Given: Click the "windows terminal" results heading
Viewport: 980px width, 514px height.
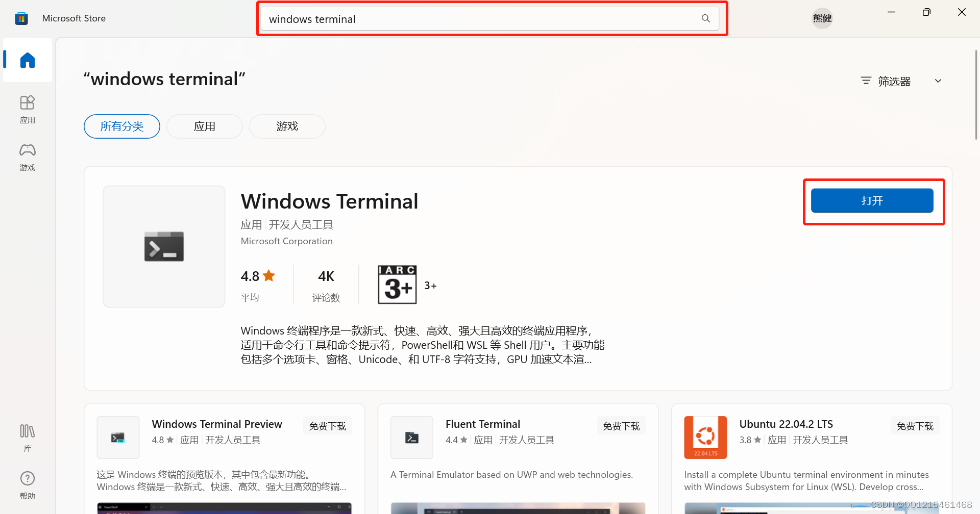Looking at the screenshot, I should click(x=164, y=79).
